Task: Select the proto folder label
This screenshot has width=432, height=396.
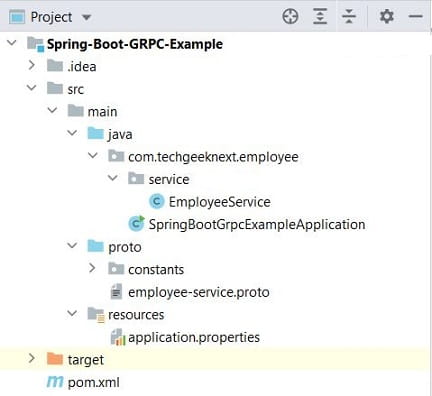Action: pos(125,248)
